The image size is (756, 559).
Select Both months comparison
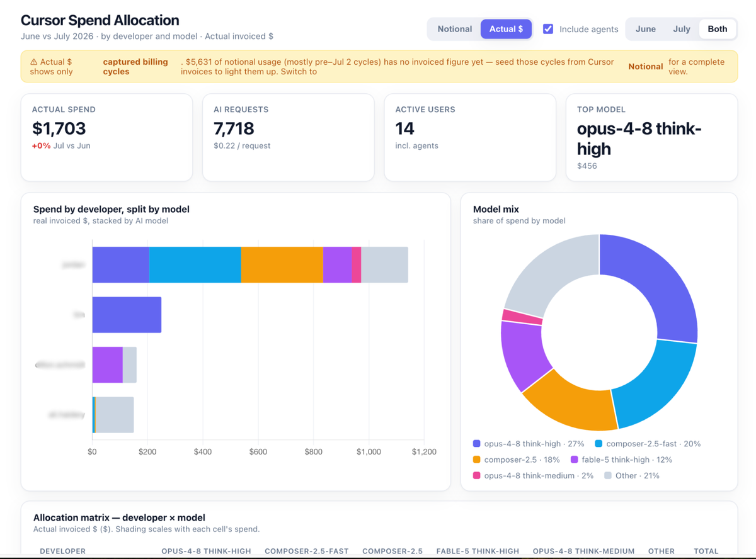tap(718, 29)
